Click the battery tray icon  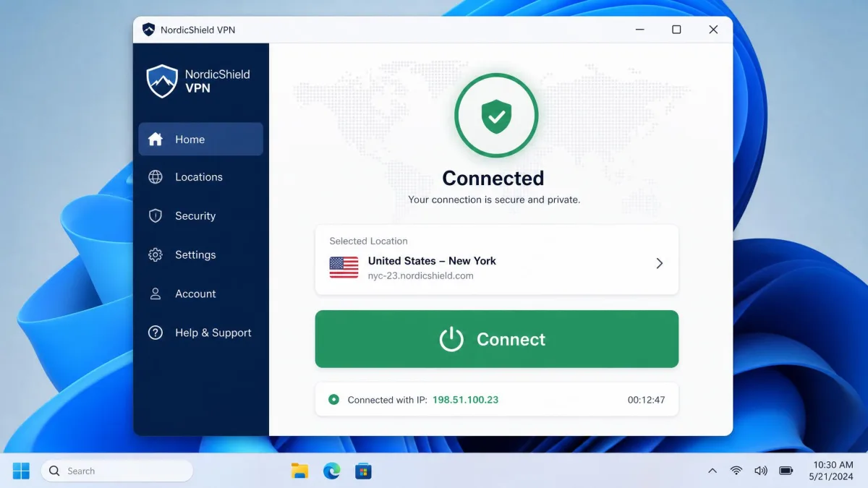[x=786, y=471]
